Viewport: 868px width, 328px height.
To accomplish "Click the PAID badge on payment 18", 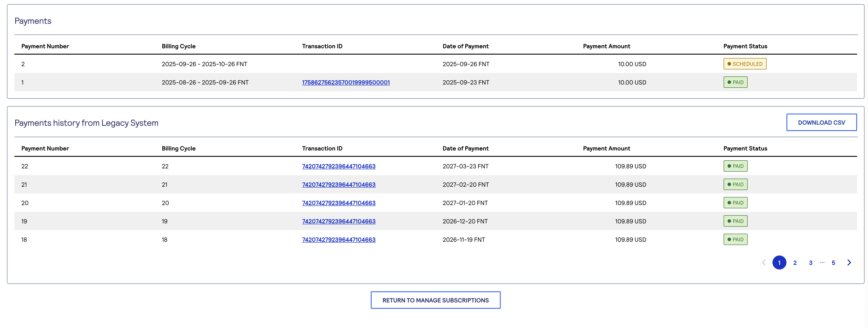I will pyautogui.click(x=736, y=239).
